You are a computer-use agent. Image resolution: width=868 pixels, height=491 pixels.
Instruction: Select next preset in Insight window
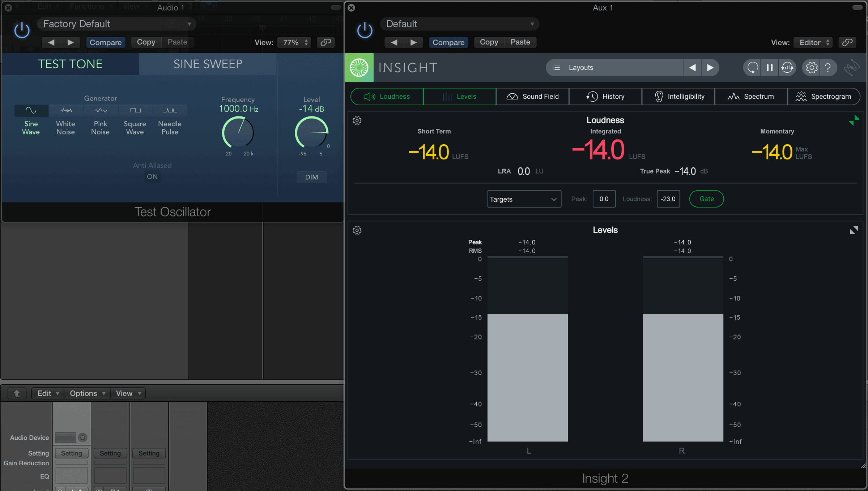click(x=413, y=42)
